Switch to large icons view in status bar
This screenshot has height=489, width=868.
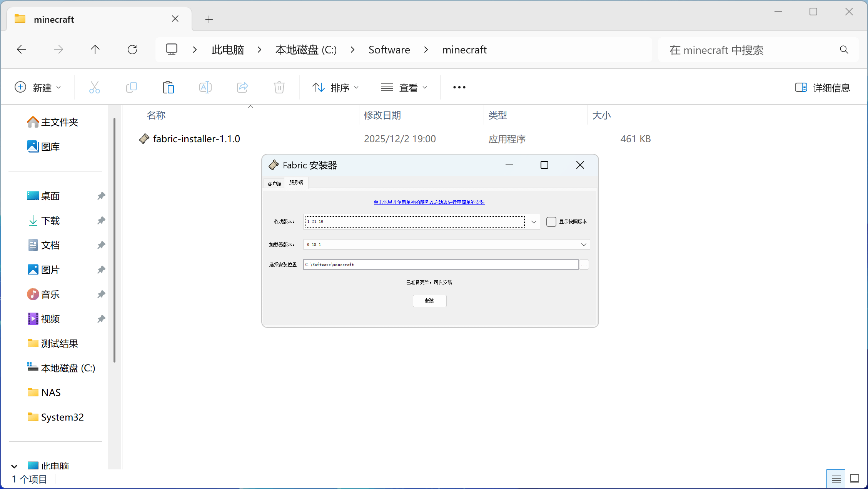855,479
